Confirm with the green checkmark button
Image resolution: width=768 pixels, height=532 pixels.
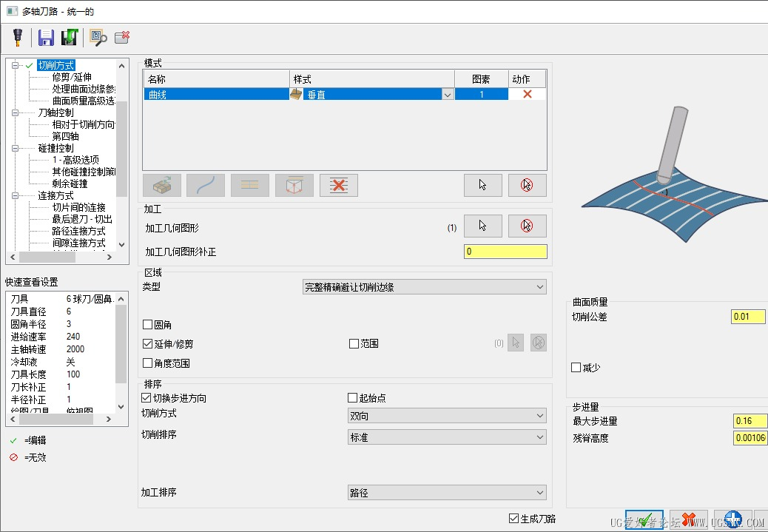point(644,519)
